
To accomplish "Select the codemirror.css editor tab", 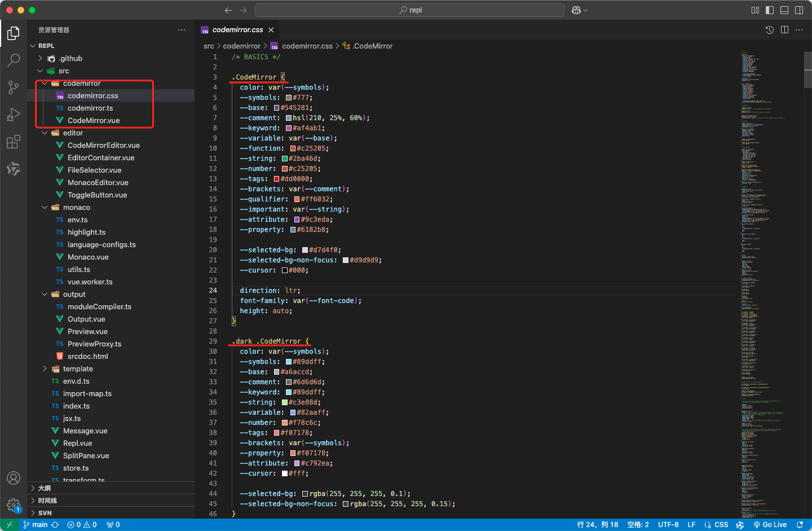I will pos(237,30).
